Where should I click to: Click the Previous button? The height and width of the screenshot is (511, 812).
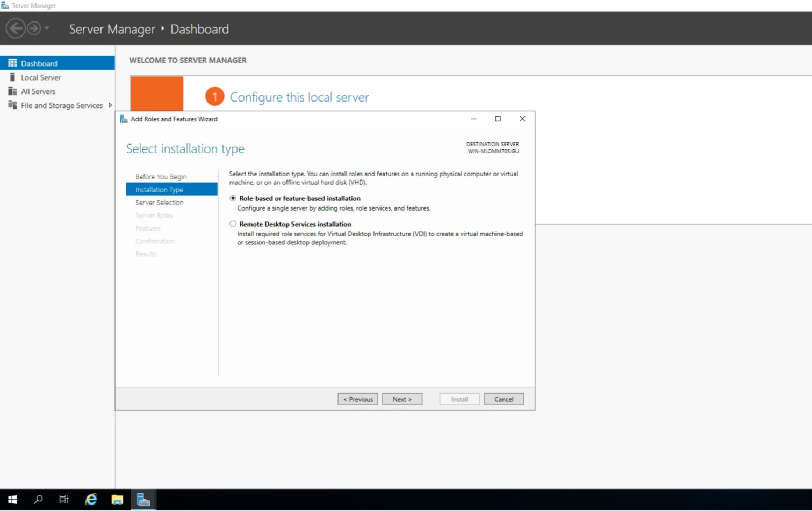(358, 399)
